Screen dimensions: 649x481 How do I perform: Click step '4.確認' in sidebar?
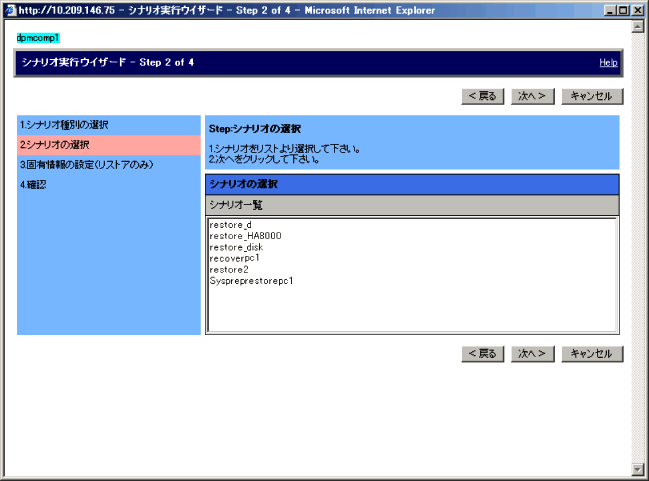coord(109,185)
